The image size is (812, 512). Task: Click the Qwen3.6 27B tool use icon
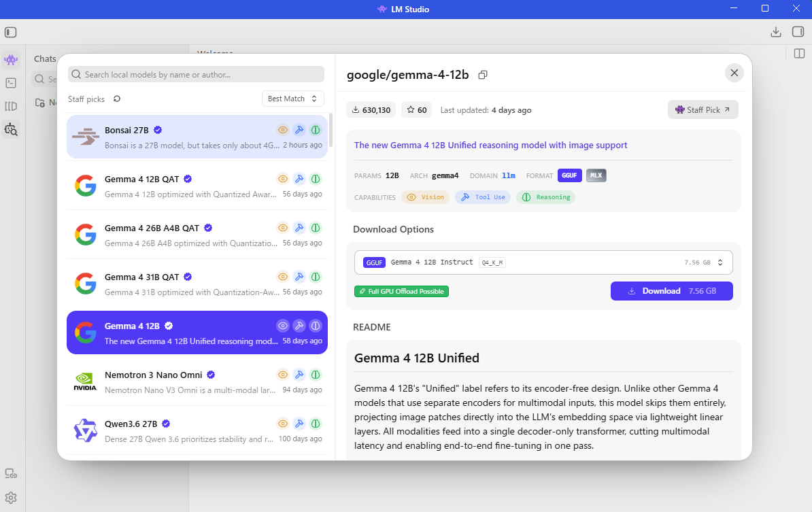[x=299, y=424]
